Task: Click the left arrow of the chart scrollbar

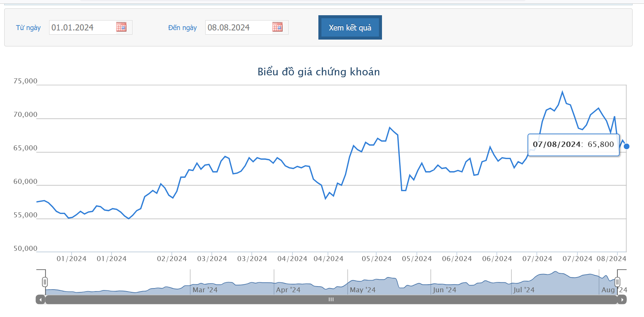Action: [40, 299]
